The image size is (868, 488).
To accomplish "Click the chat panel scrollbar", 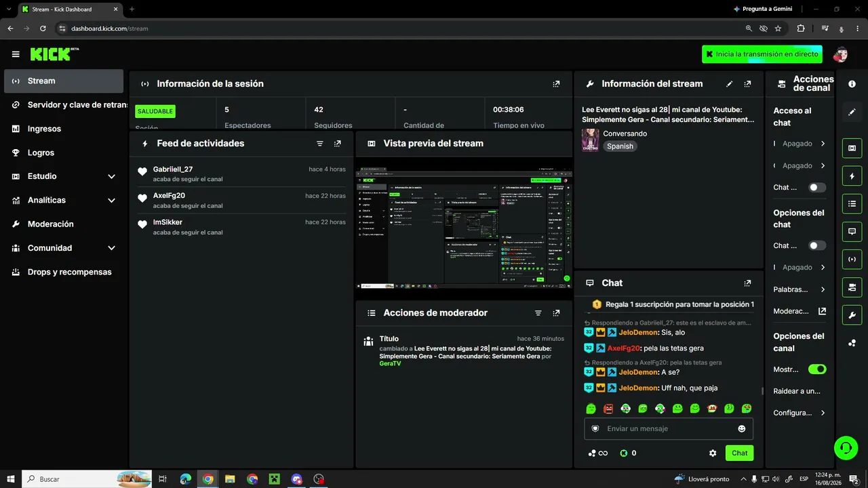I will pos(763,391).
